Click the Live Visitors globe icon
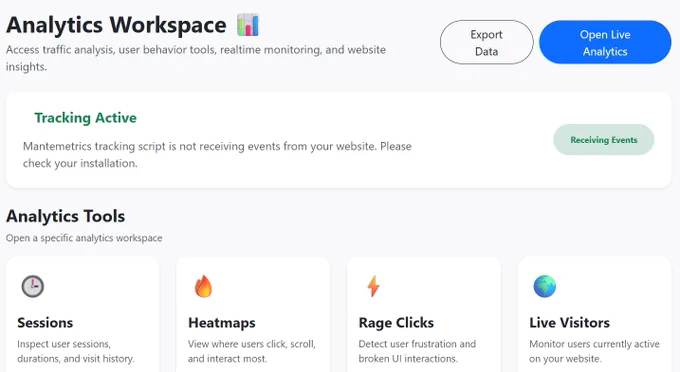Image resolution: width=680 pixels, height=372 pixels. pos(544,286)
